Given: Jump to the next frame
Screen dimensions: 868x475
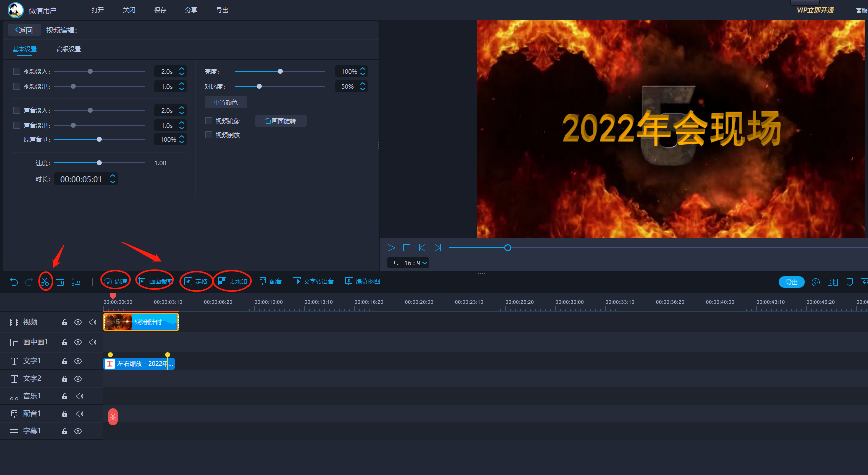Looking at the screenshot, I should click(438, 248).
